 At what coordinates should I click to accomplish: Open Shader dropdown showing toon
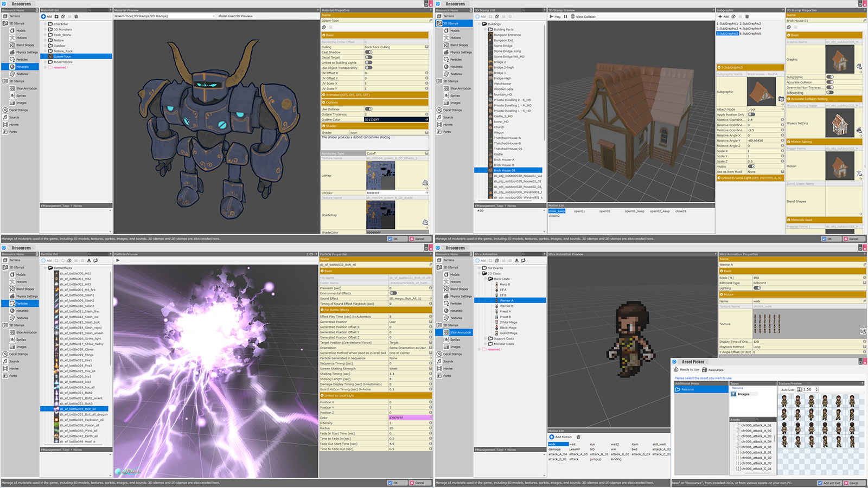389,132
